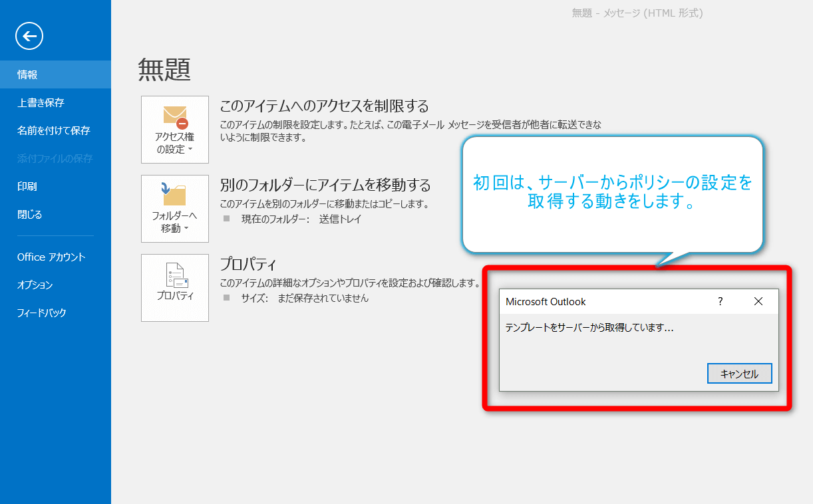Image resolution: width=813 pixels, height=504 pixels.
Task: Click the Microsoft Outlook dialog title bar
Action: (x=599, y=301)
